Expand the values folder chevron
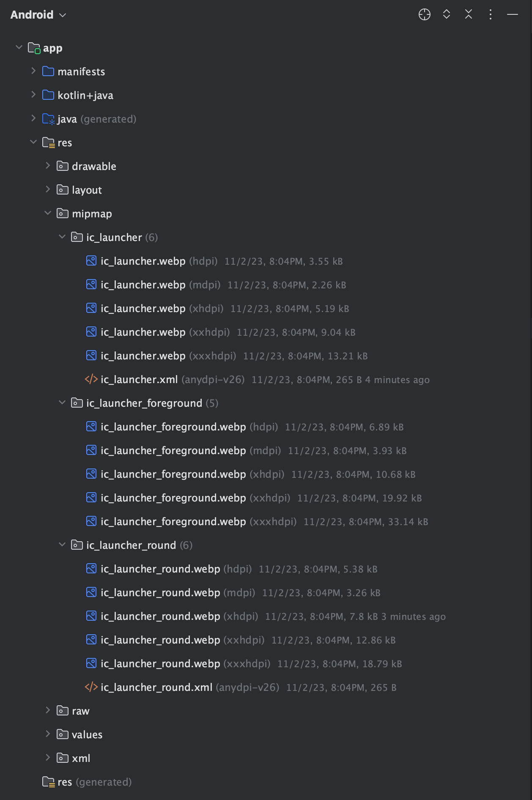Image resolution: width=532 pixels, height=800 pixels. click(x=47, y=734)
